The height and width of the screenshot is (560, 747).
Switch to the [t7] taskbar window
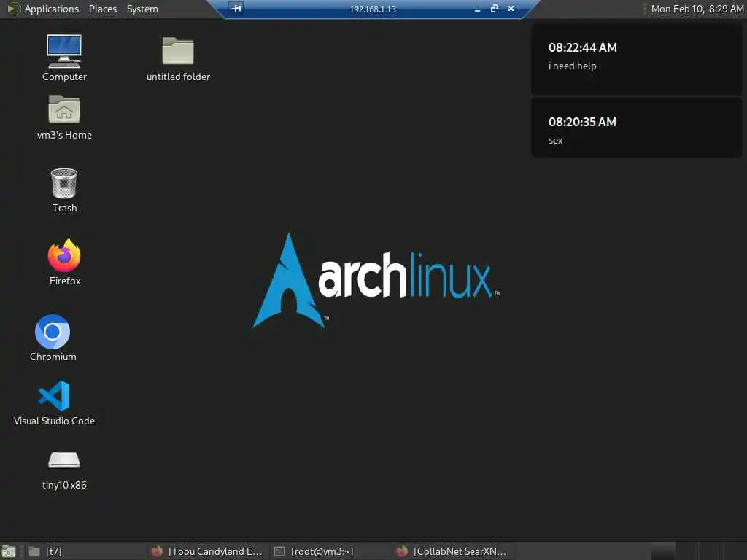tap(86, 551)
